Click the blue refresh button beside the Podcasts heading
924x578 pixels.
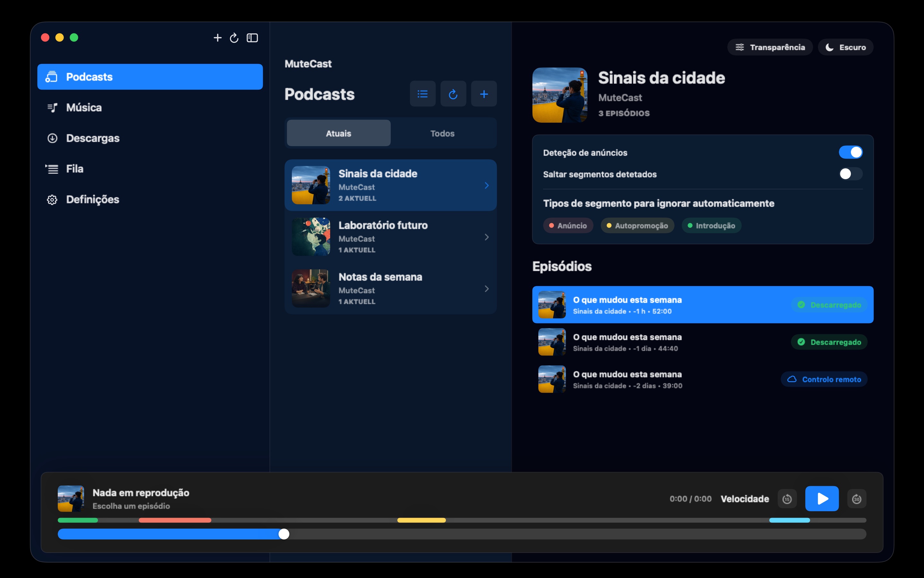453,94
